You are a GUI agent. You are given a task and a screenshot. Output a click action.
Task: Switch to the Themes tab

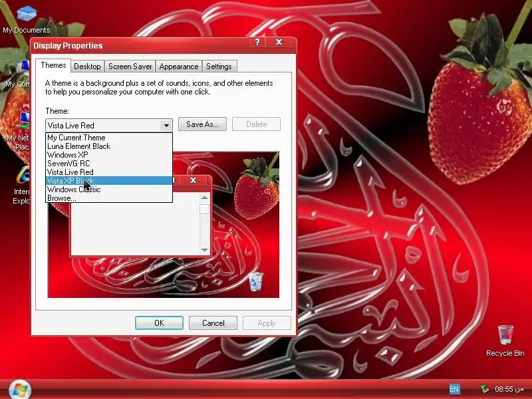click(53, 65)
